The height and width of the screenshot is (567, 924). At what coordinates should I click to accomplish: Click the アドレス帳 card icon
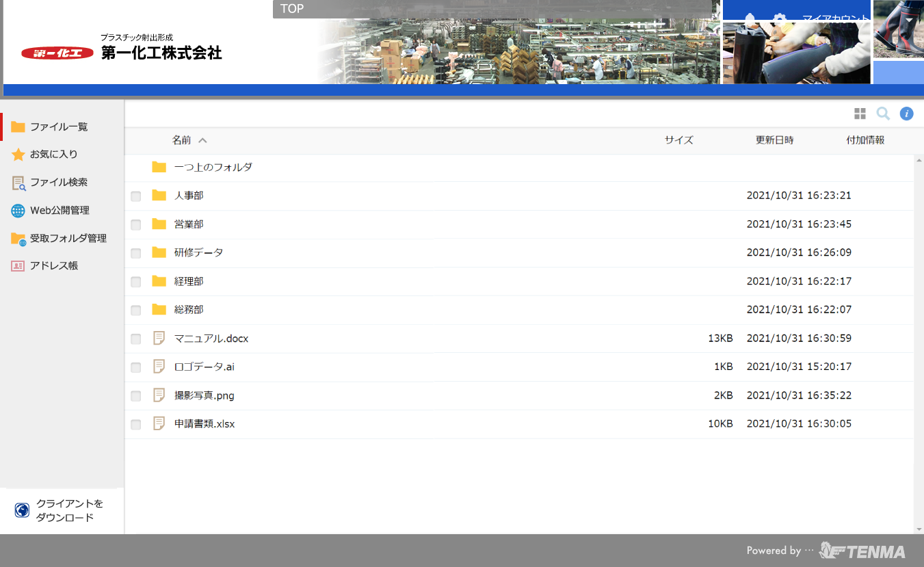coord(18,266)
